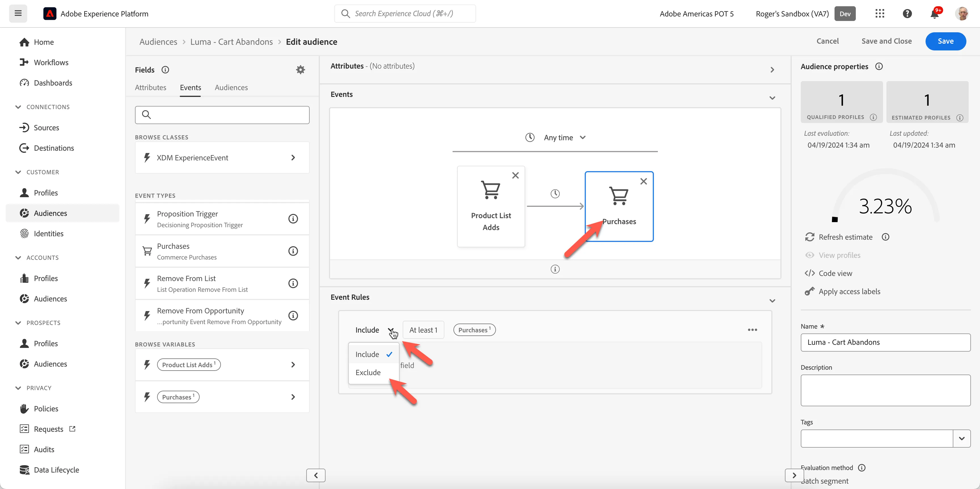Click the Save button
This screenshot has height=489, width=980.
coord(945,41)
